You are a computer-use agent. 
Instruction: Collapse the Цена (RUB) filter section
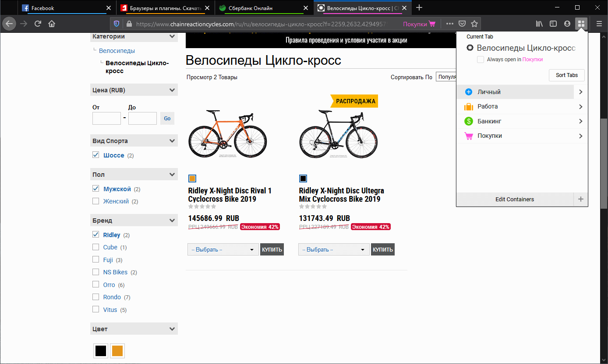coord(172,91)
